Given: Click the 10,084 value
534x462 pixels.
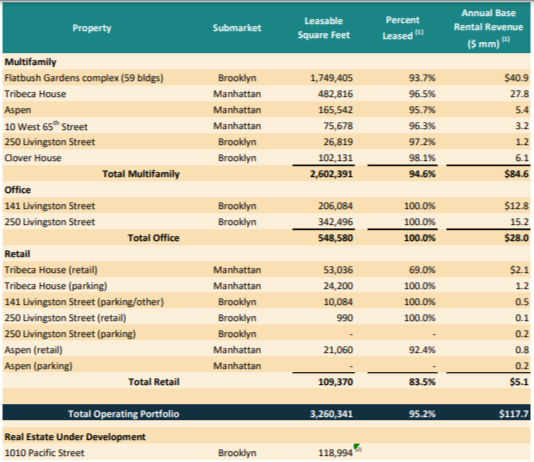Looking at the screenshot, I should (x=338, y=302).
